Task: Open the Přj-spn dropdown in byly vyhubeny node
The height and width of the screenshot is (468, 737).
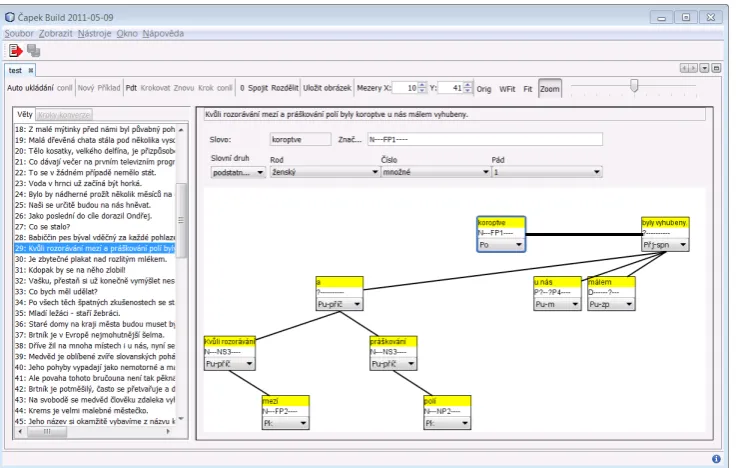Action: [x=665, y=245]
